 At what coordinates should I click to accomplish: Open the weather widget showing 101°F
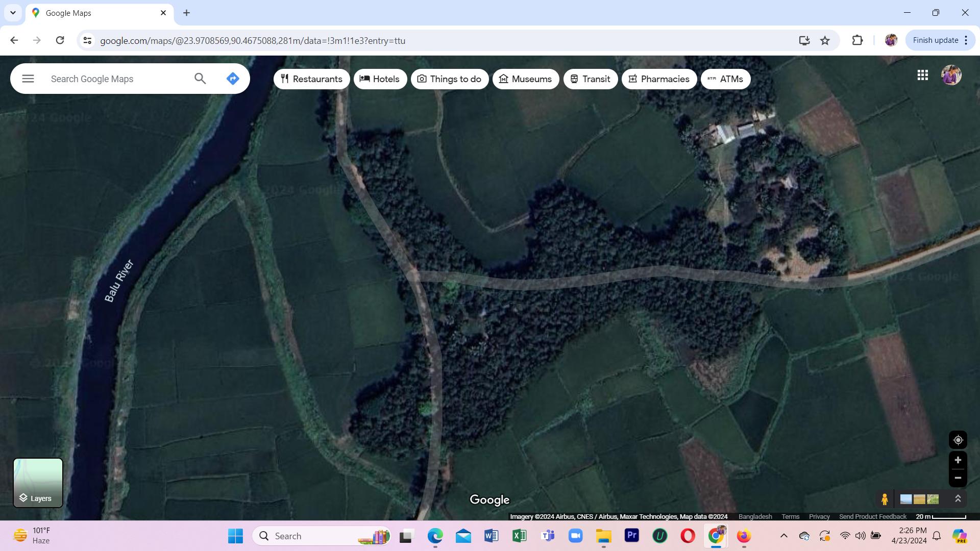point(32,536)
